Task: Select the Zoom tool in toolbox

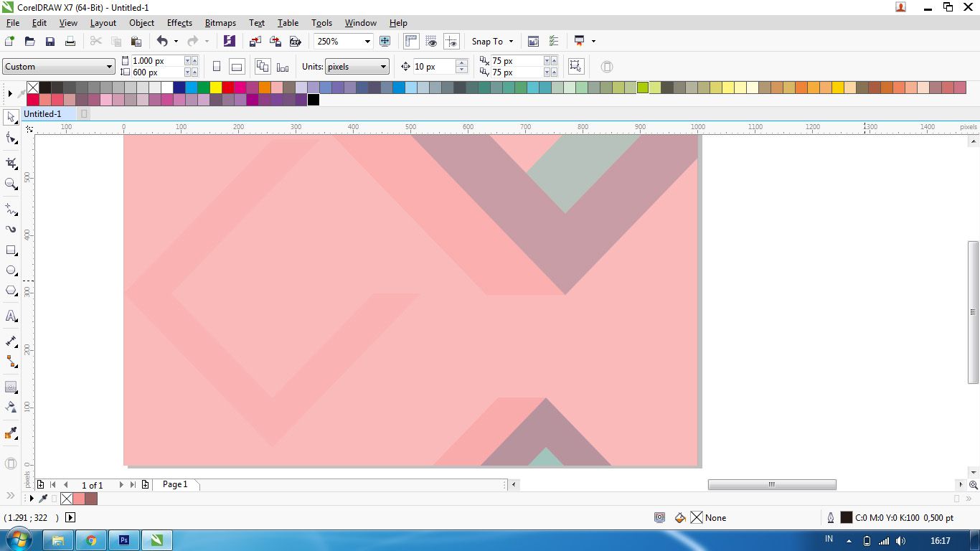Action: 11,184
